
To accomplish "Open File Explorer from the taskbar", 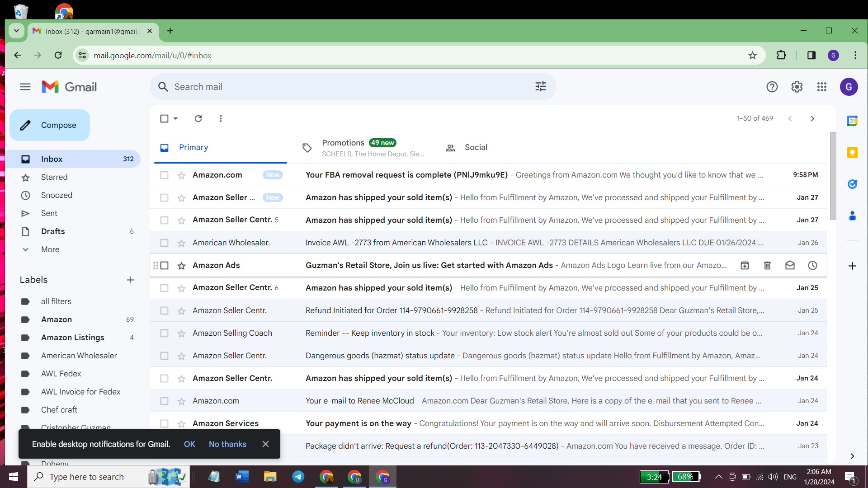I will (x=270, y=477).
